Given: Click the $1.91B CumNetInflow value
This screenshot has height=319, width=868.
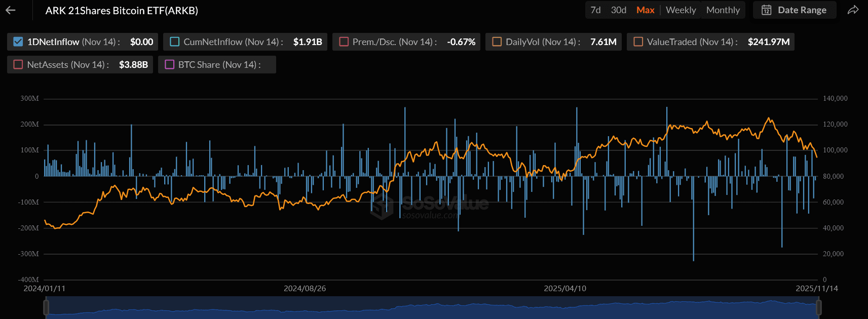Looking at the screenshot, I should [x=308, y=42].
